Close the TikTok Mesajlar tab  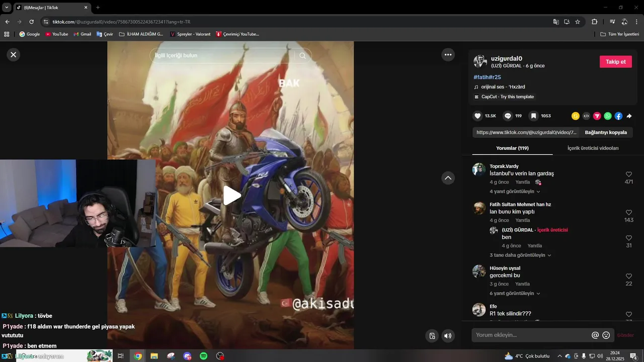(x=86, y=8)
